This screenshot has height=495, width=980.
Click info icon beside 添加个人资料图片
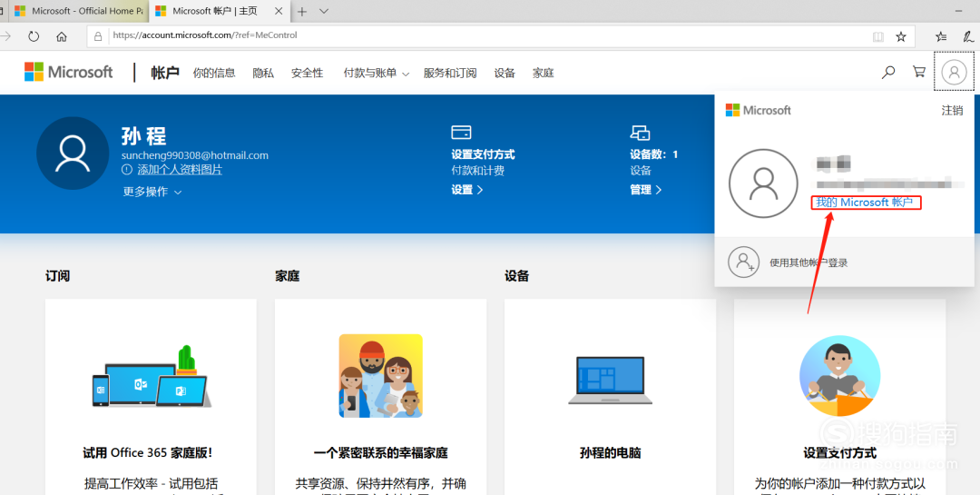[x=128, y=170]
